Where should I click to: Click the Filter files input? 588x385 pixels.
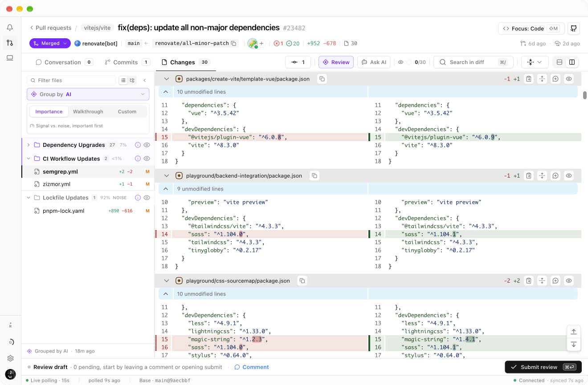pos(71,81)
